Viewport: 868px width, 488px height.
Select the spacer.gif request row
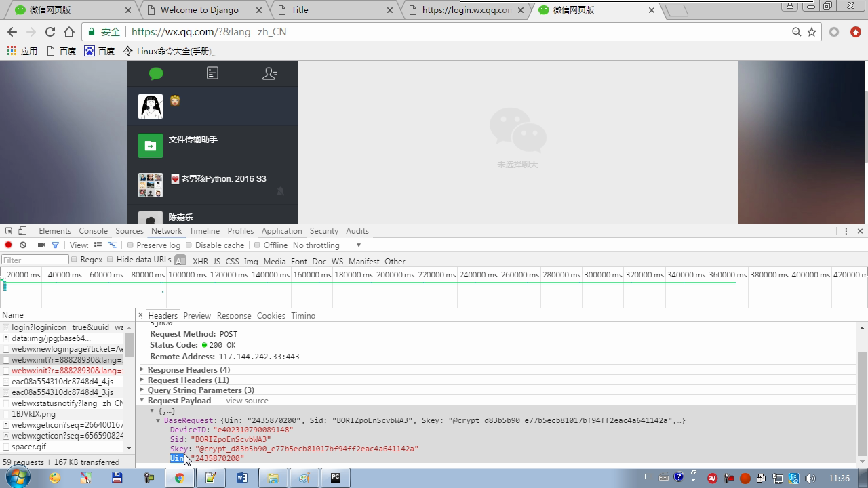(x=62, y=447)
